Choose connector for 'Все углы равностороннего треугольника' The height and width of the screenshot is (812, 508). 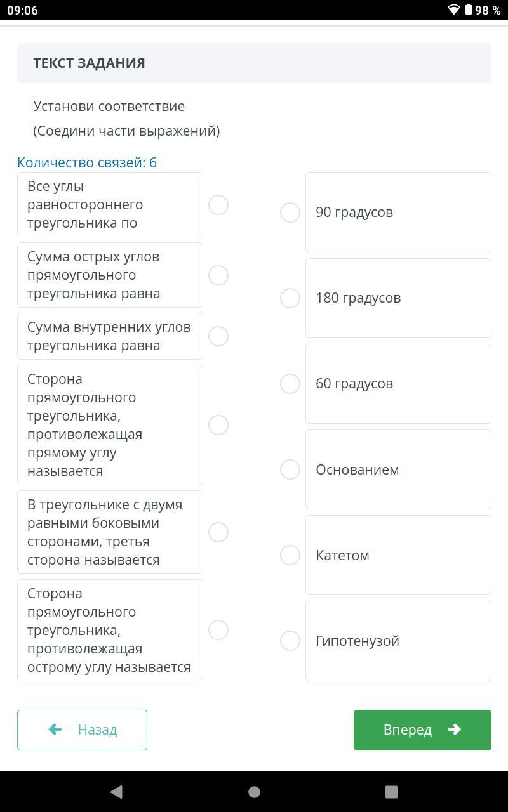pos(218,205)
